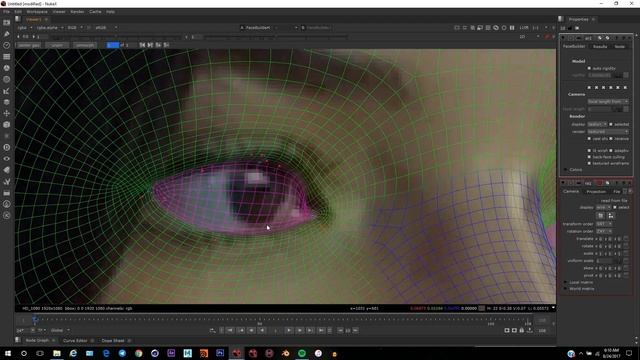The width and height of the screenshot is (640, 360).
Task: Open the transform order dropdown
Action: tap(604, 224)
